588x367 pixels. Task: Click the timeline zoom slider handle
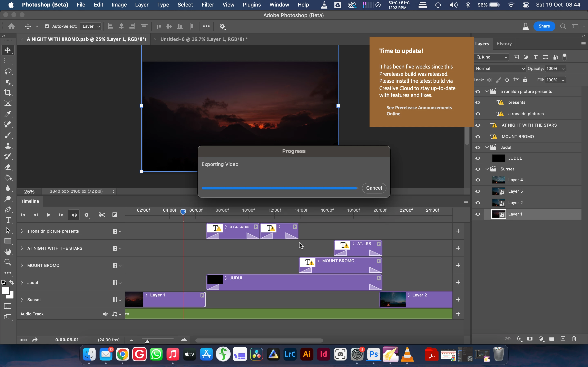click(147, 342)
